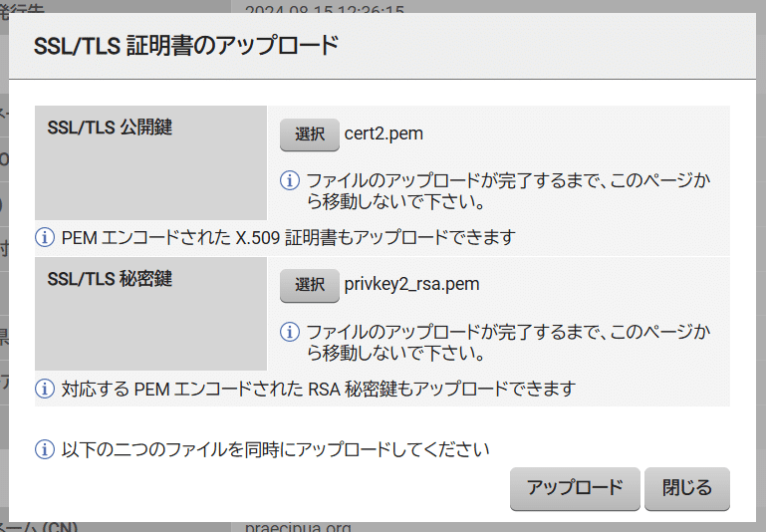Click the 対応する PEM エンコードされた RSA note

coord(319,390)
